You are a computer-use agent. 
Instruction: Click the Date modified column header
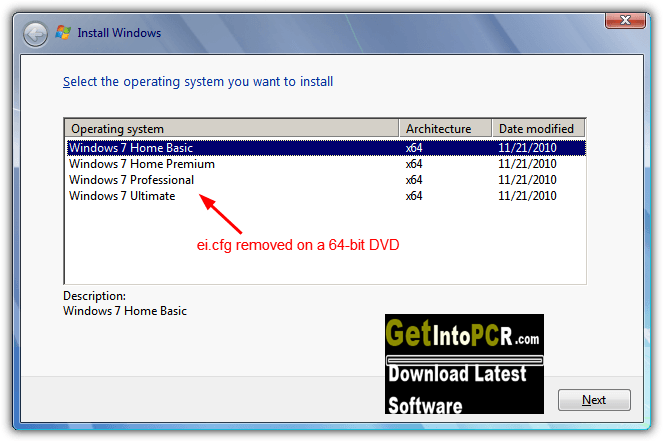point(538,129)
